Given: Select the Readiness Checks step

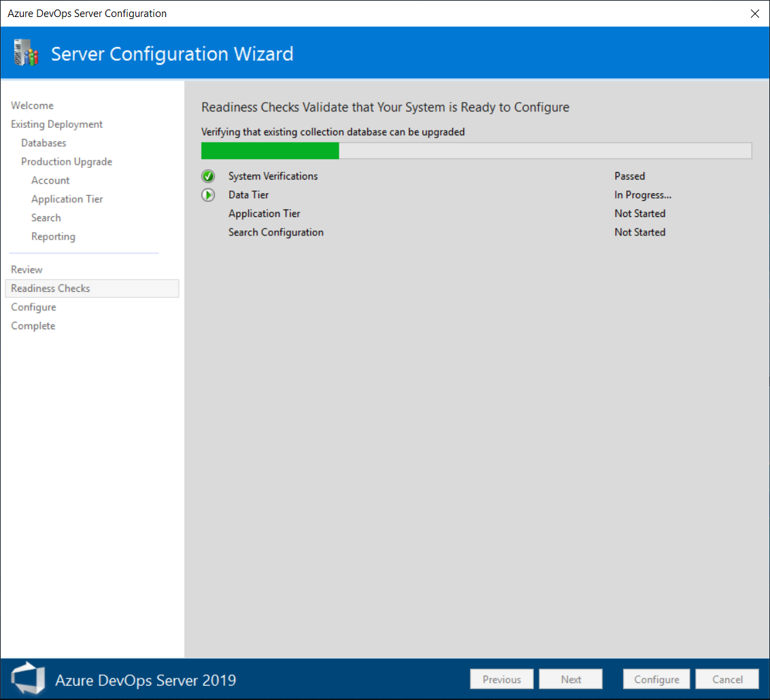Looking at the screenshot, I should coord(92,288).
